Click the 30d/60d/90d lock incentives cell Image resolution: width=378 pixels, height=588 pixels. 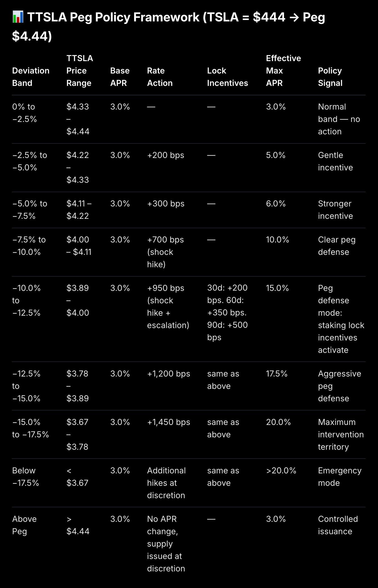click(x=227, y=313)
